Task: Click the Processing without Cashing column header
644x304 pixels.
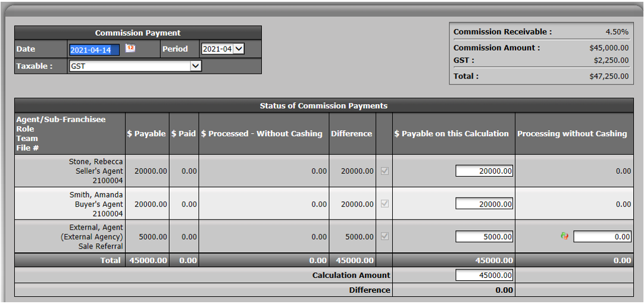Action: pos(572,134)
